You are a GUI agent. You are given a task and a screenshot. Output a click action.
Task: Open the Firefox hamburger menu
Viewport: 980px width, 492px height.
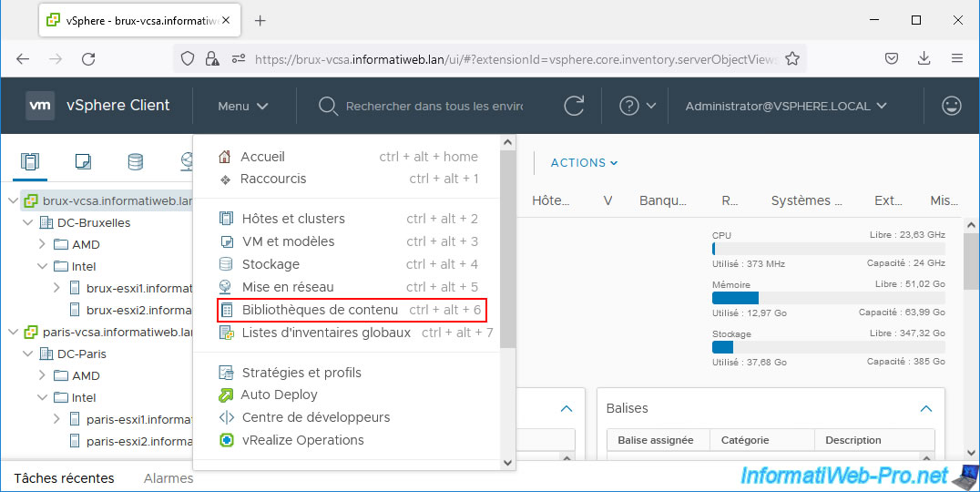coord(957,58)
